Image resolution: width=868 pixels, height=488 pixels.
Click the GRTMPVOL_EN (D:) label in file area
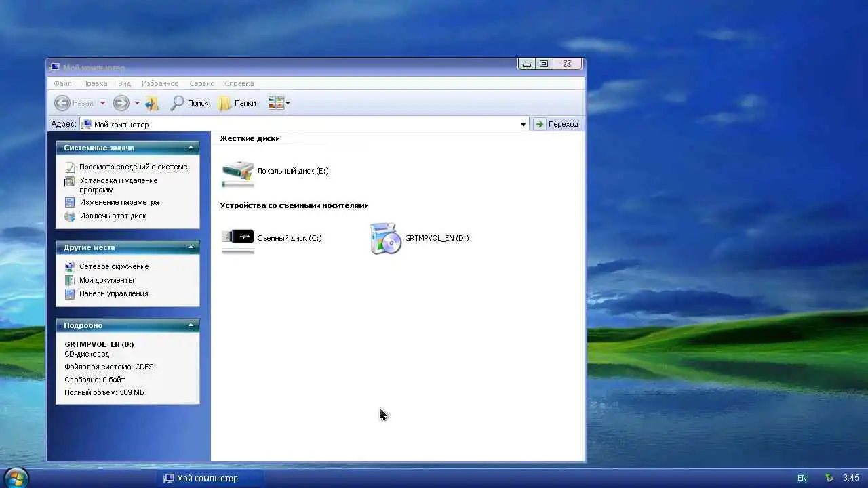pyautogui.click(x=437, y=238)
